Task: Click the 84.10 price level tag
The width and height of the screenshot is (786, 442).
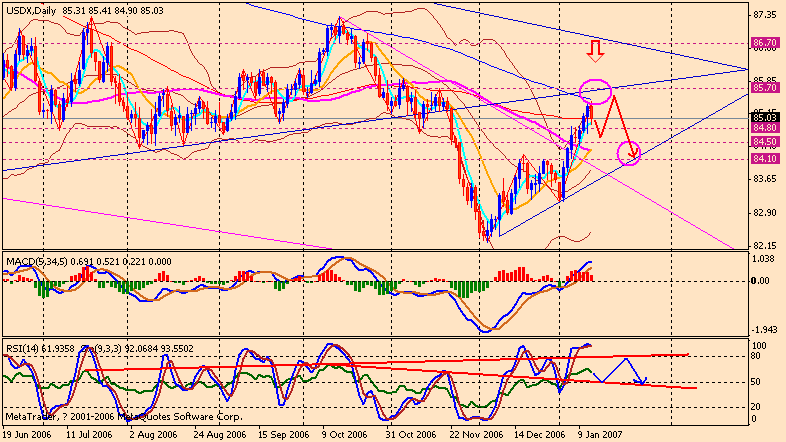Action: (x=765, y=159)
